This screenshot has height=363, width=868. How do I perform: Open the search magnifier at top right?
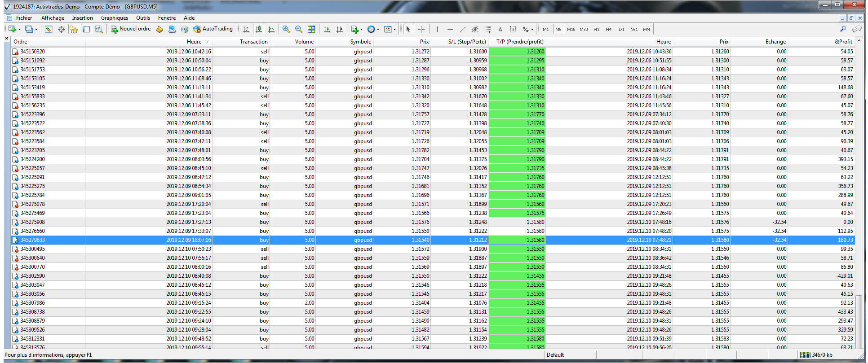(x=843, y=29)
